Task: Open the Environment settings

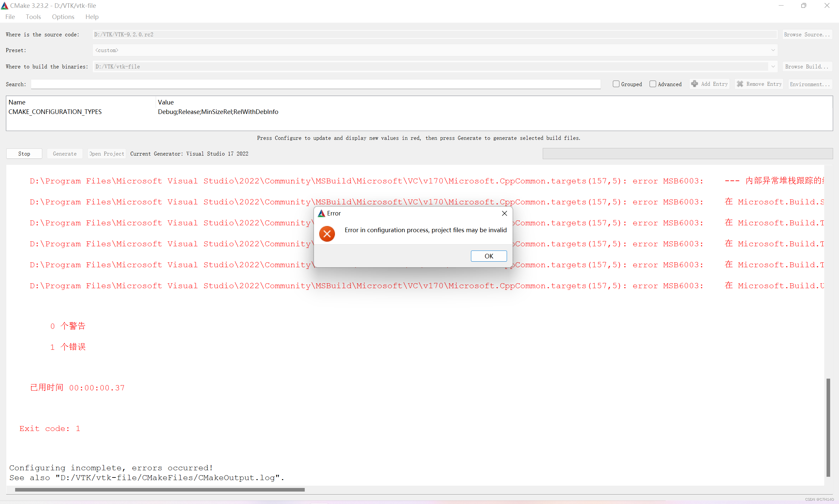Action: tap(810, 84)
